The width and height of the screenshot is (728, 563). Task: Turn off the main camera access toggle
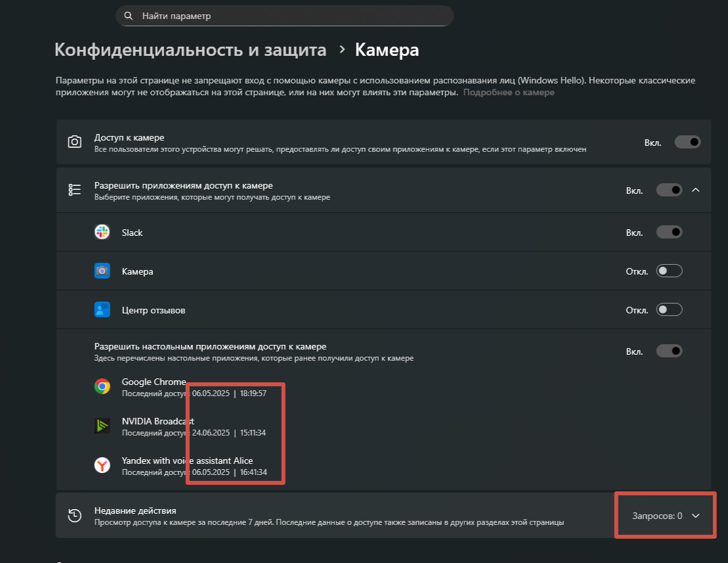click(x=687, y=142)
